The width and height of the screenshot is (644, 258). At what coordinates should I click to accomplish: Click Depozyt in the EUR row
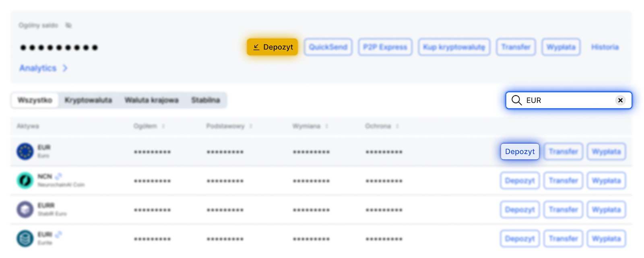pyautogui.click(x=520, y=152)
